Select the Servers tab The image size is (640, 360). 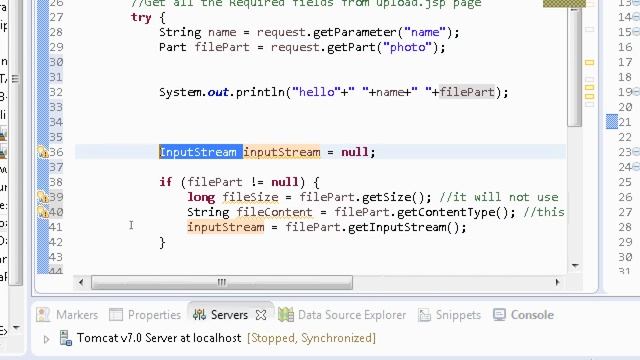pyautogui.click(x=229, y=315)
